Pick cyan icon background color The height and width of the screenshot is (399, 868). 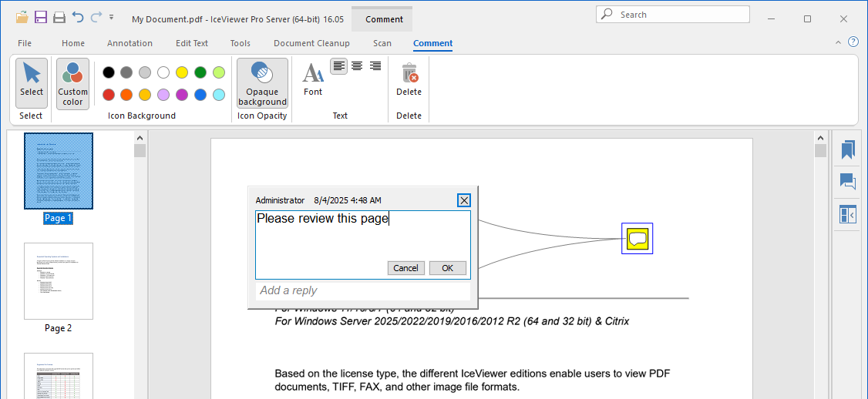point(219,95)
